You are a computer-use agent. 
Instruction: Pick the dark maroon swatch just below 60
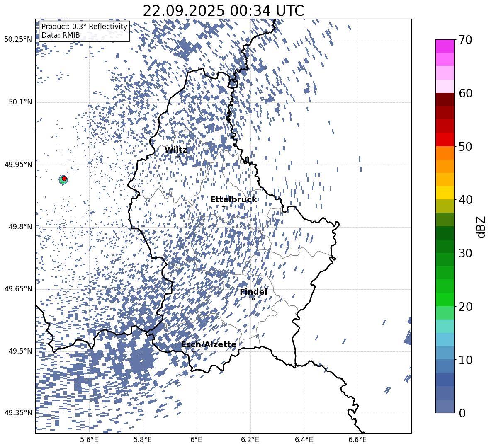click(x=445, y=99)
